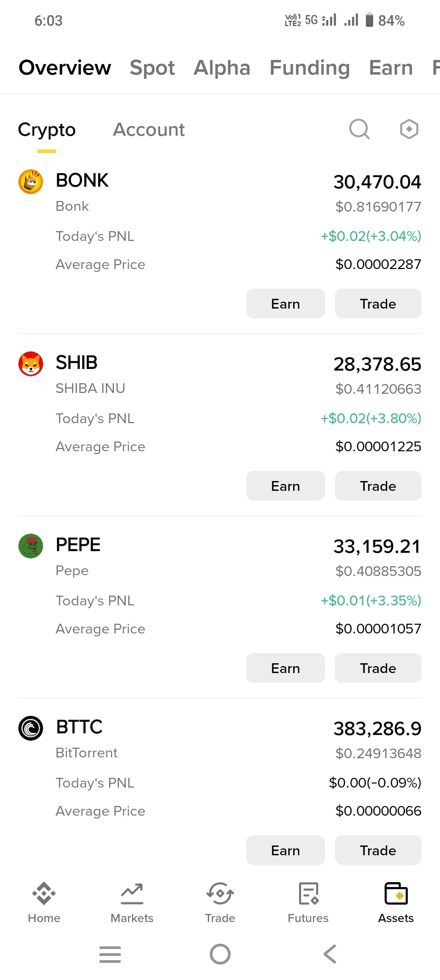The image size is (440, 980).
Task: Tap the hexagon settings icon
Action: click(409, 129)
